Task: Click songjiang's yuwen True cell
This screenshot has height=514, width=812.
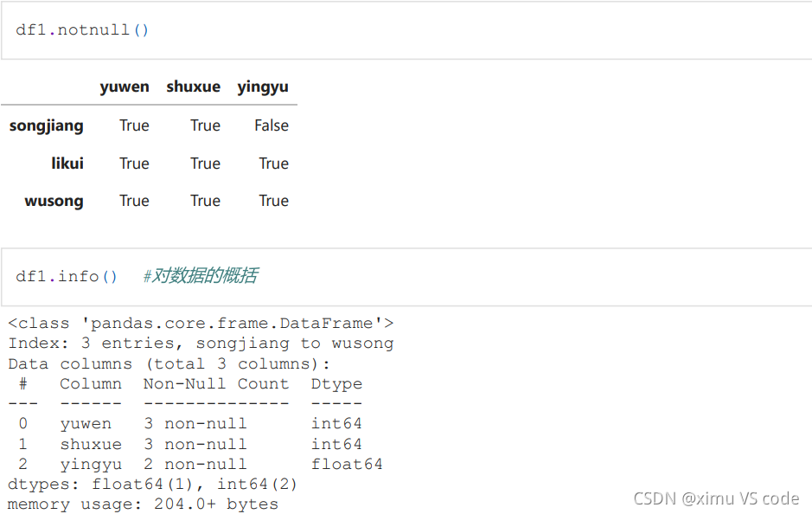Action: coord(134,125)
